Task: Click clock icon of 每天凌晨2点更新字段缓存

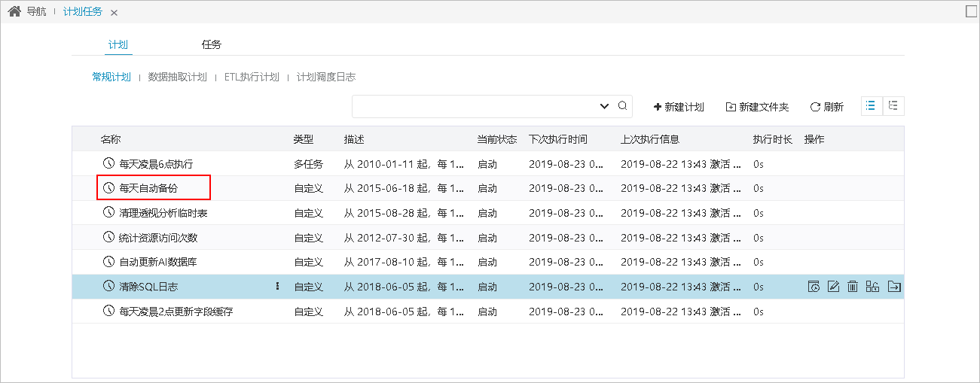Action: click(x=108, y=310)
